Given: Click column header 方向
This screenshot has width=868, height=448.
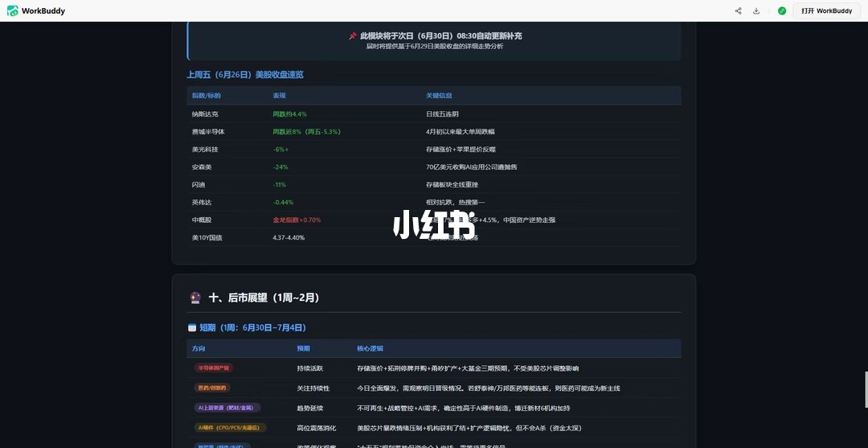Looking at the screenshot, I should click(199, 349).
